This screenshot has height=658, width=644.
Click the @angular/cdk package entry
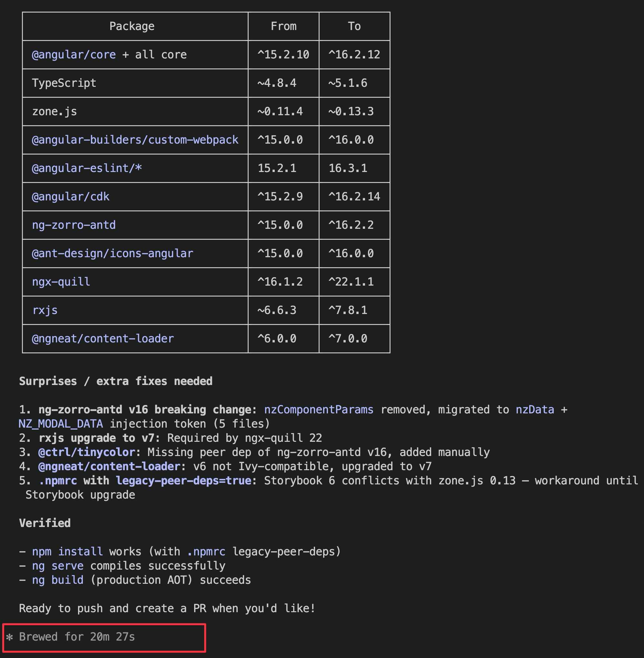[70, 197]
